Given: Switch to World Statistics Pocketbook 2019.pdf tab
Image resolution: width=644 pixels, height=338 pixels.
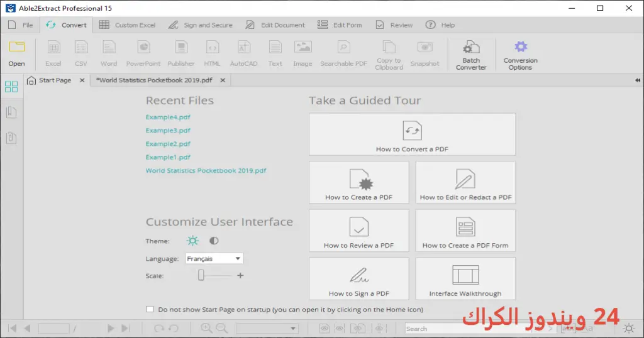Looking at the screenshot, I should click(155, 80).
